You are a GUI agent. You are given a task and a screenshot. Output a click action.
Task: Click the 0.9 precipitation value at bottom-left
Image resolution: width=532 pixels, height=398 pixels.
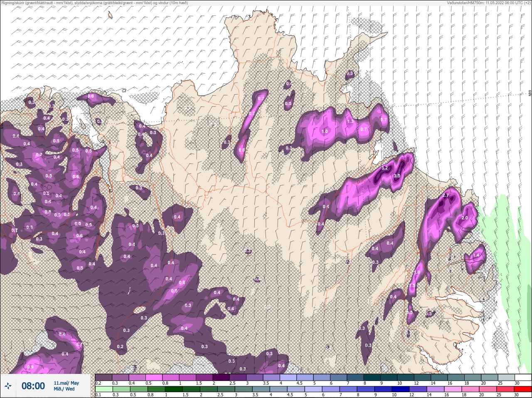pos(30,367)
